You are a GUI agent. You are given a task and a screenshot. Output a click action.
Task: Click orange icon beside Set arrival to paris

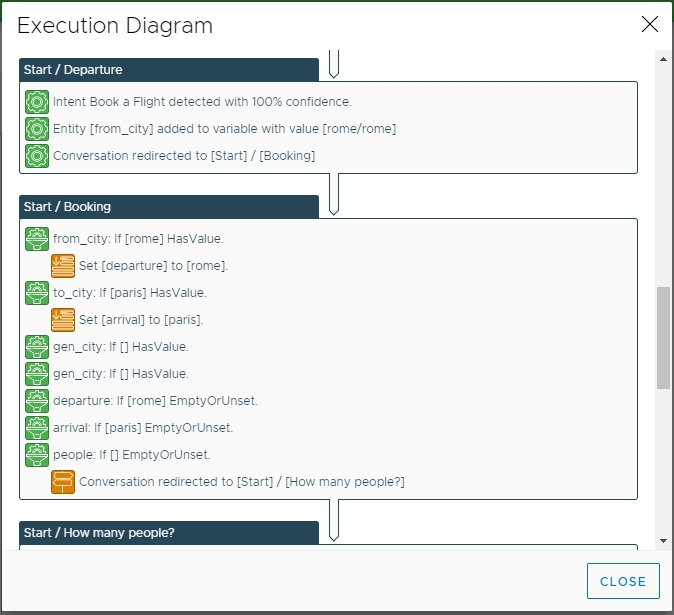tap(63, 320)
